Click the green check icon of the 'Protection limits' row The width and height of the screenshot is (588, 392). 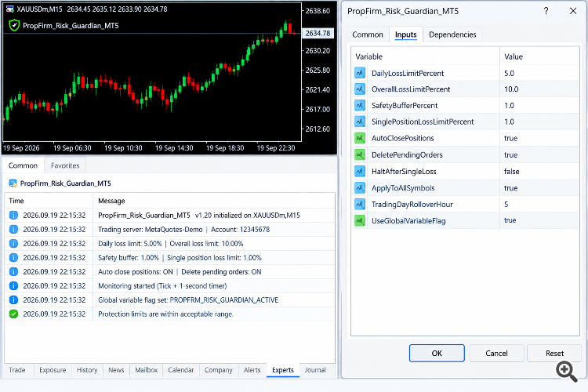coord(13,314)
